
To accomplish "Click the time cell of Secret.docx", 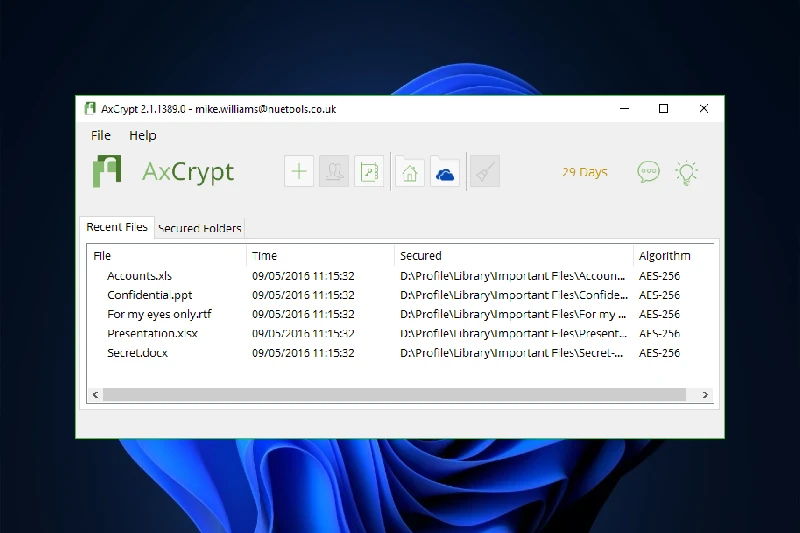I will point(303,353).
